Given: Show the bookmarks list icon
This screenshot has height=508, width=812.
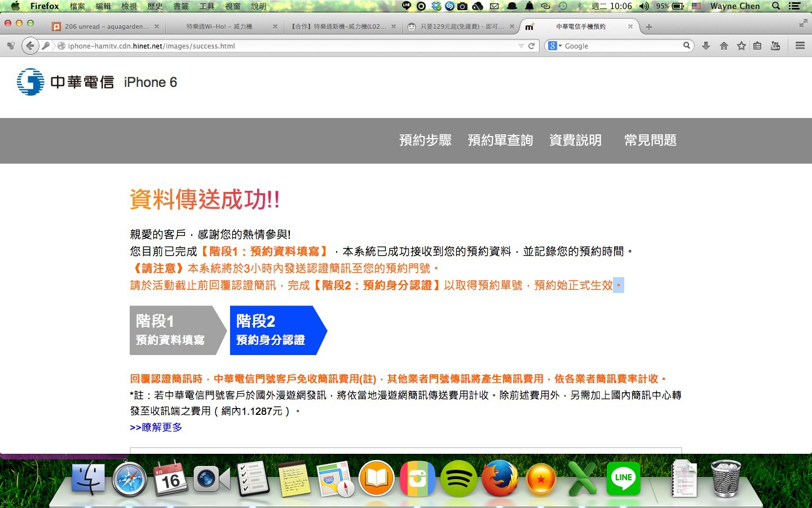Looking at the screenshot, I should [x=757, y=46].
